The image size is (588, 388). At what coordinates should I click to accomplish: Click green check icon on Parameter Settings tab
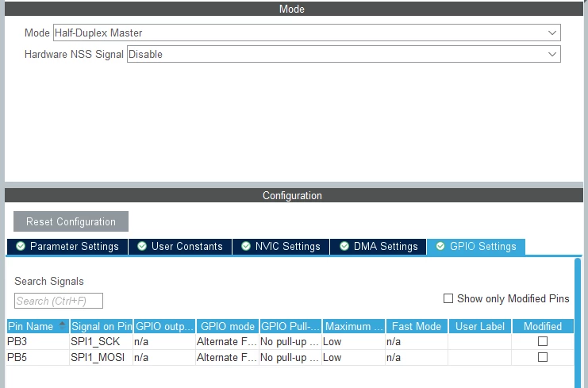[21, 246]
